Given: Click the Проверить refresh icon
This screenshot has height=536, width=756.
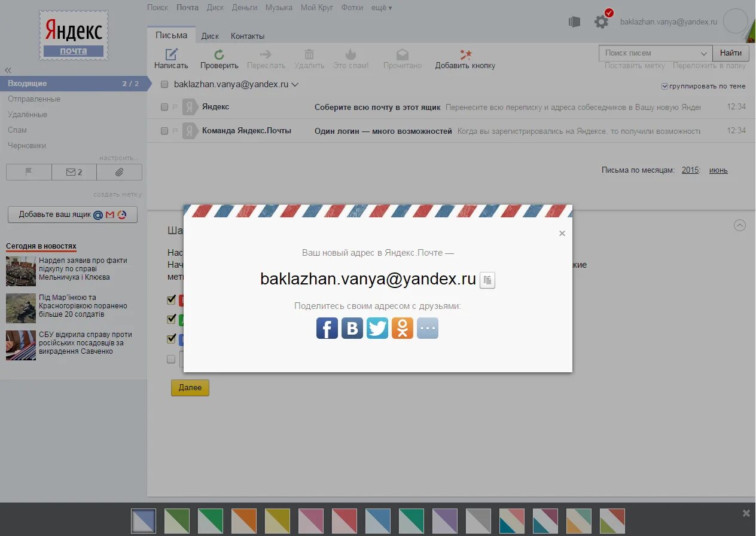Looking at the screenshot, I should [x=219, y=54].
